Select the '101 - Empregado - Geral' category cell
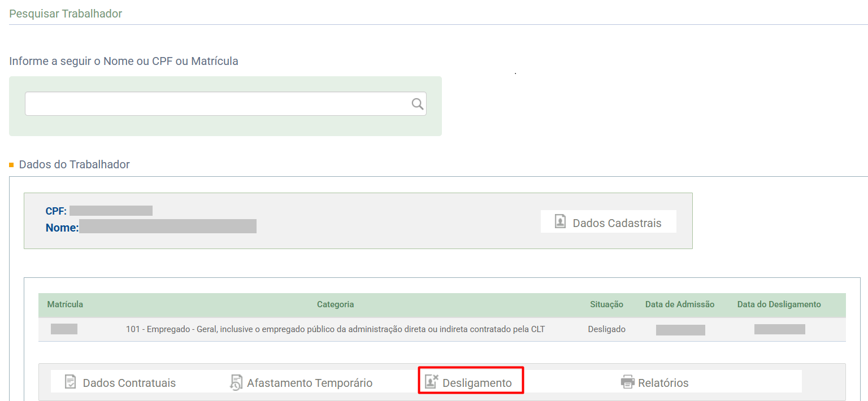The image size is (868, 401). pos(335,329)
